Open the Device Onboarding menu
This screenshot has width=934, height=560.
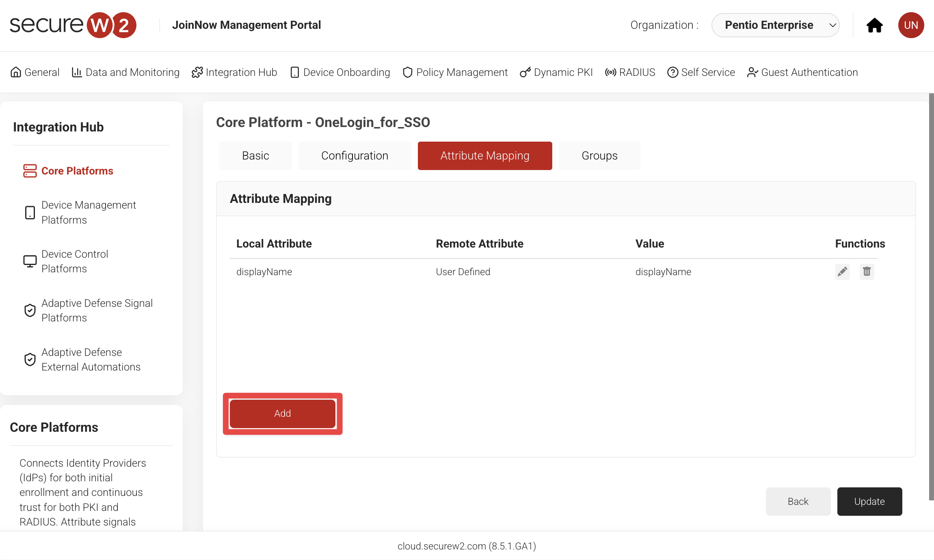tap(340, 72)
